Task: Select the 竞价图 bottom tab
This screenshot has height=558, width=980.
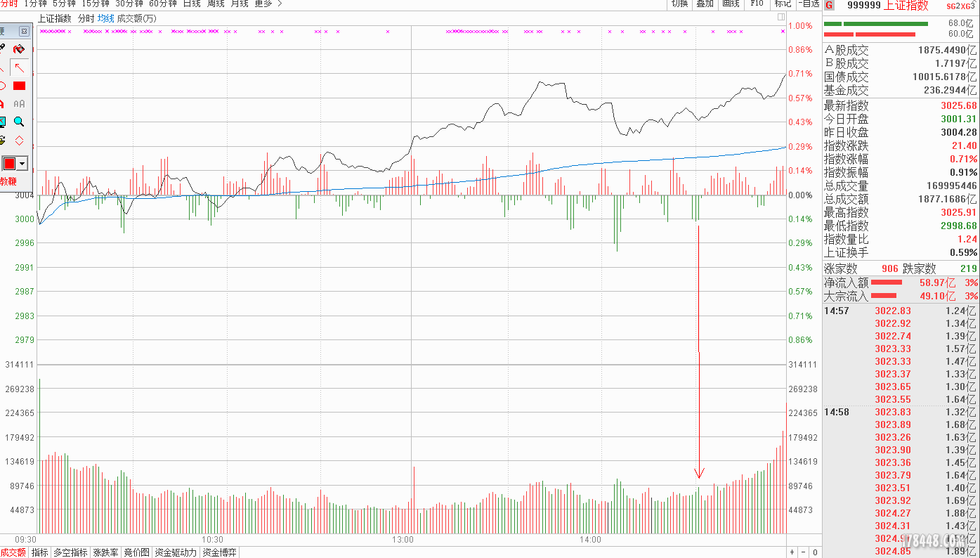Action: pos(136,552)
